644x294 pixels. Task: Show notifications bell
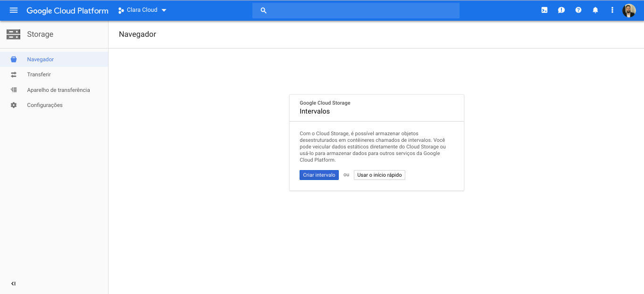pyautogui.click(x=595, y=10)
